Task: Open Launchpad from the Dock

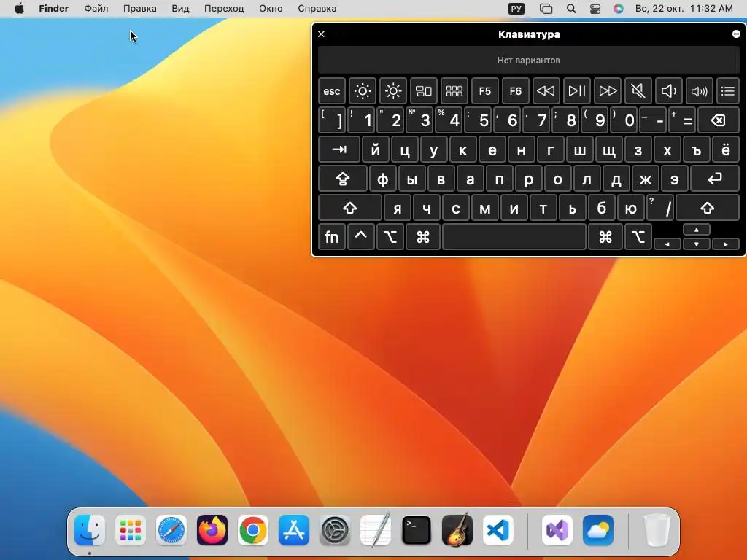Action: click(x=131, y=530)
